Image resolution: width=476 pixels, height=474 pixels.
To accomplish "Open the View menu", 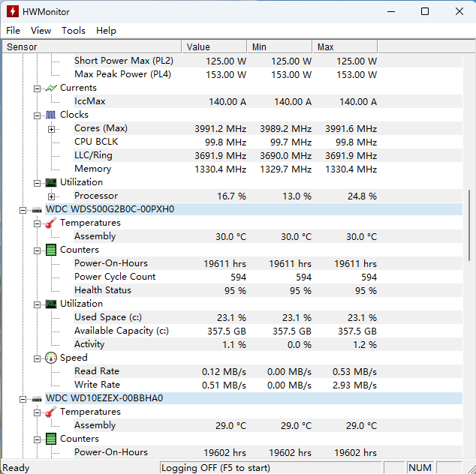I will pos(41,31).
